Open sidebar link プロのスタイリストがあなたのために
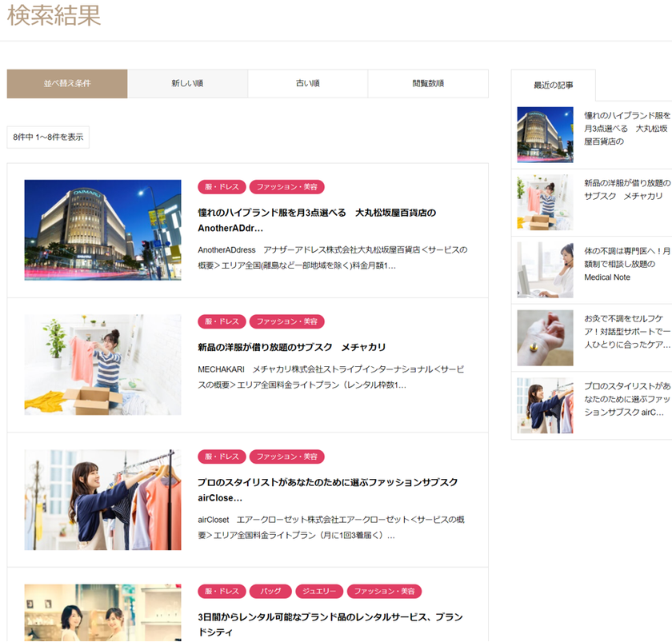The height and width of the screenshot is (642, 672). click(627, 399)
